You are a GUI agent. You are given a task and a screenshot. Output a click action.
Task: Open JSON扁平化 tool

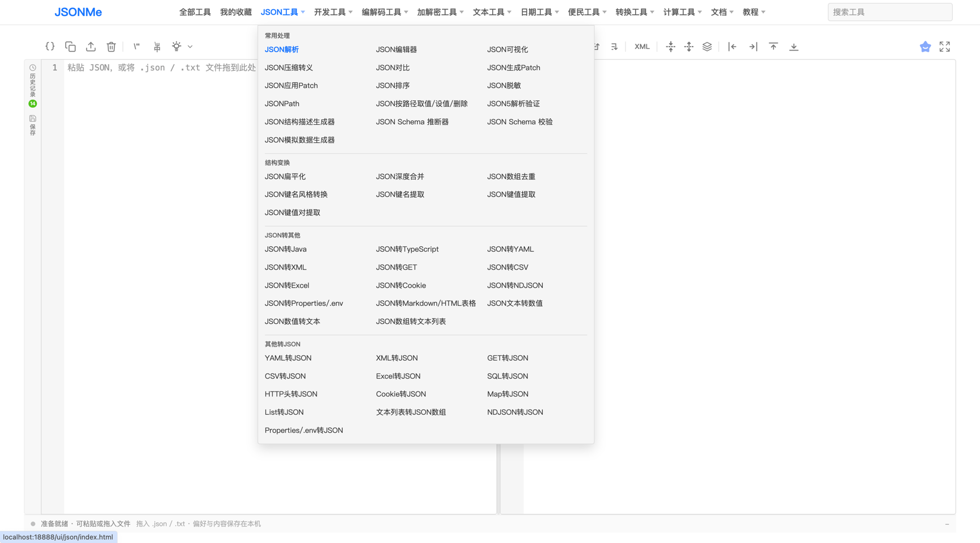tap(285, 176)
